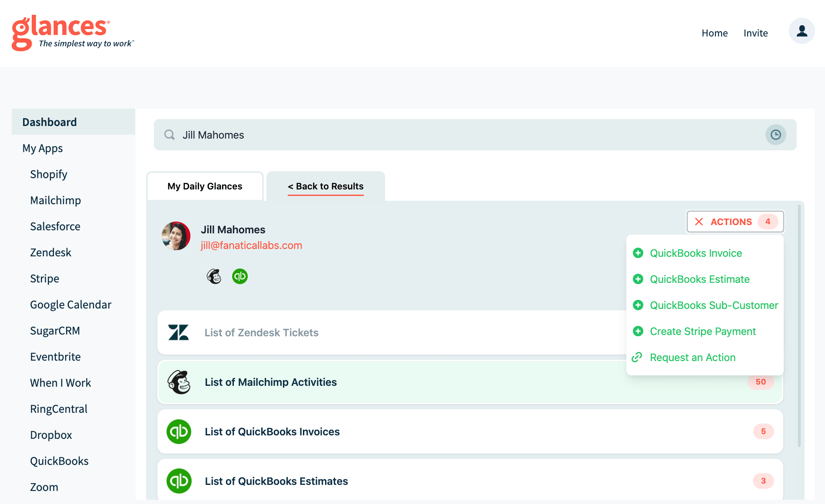Click the search magnifier icon
825x504 pixels.
click(x=170, y=135)
